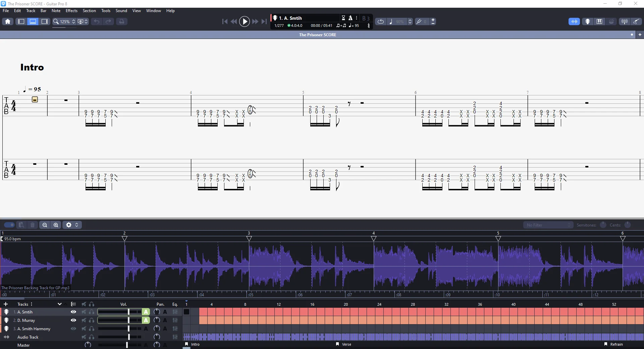Expand the tracks list chevron
644x349 pixels.
(60, 304)
